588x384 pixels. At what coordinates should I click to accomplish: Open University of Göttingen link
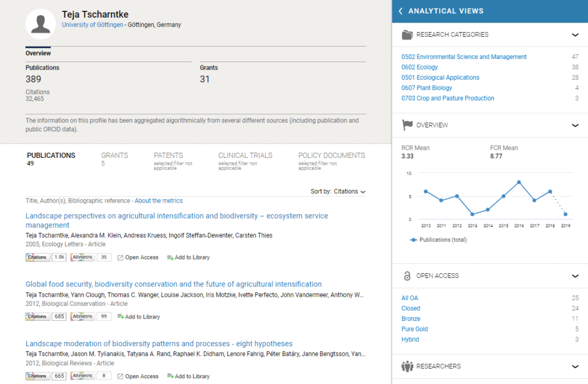point(92,25)
